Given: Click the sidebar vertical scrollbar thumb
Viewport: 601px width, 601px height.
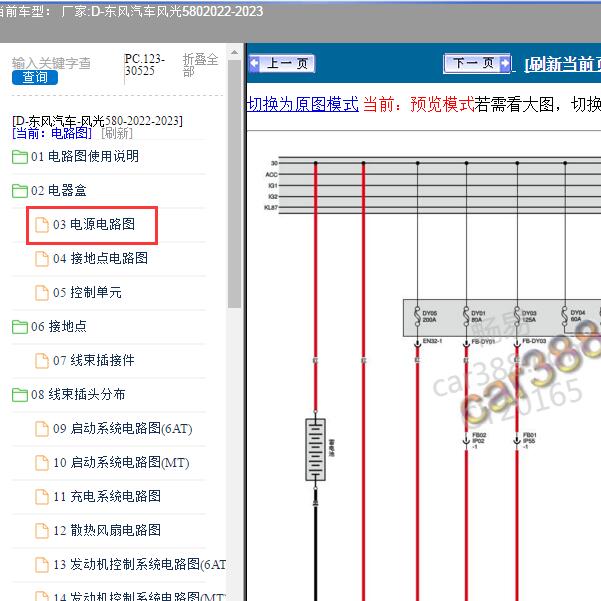Looking at the screenshot, I should pyautogui.click(x=234, y=184).
